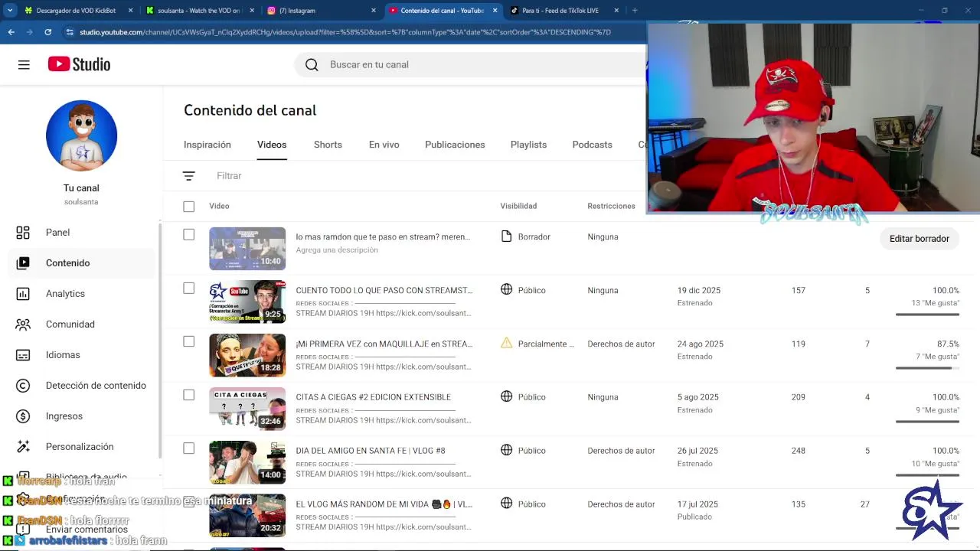Check the CITAS A CIEGAS video checkbox
The width and height of the screenshot is (980, 551).
(x=189, y=395)
